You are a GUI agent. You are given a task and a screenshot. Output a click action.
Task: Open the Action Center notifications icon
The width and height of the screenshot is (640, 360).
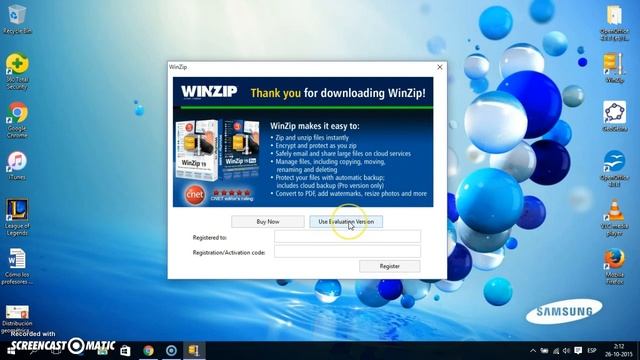pyautogui.click(x=578, y=351)
